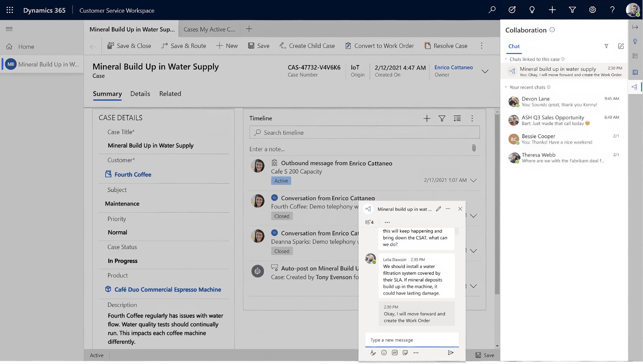This screenshot has height=364, width=643.
Task: Click Save in the command bar
Action: tap(259, 46)
